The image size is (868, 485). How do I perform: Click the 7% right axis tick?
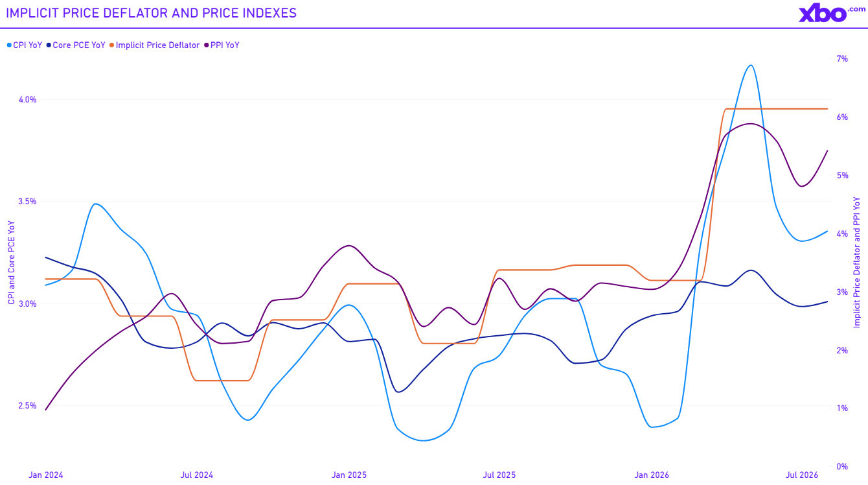tap(842, 59)
